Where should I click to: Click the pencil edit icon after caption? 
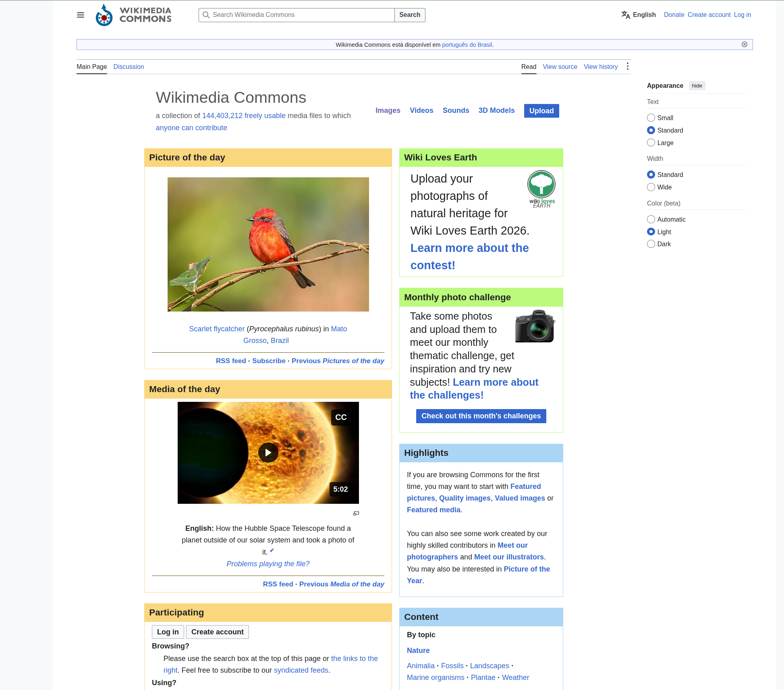[272, 550]
